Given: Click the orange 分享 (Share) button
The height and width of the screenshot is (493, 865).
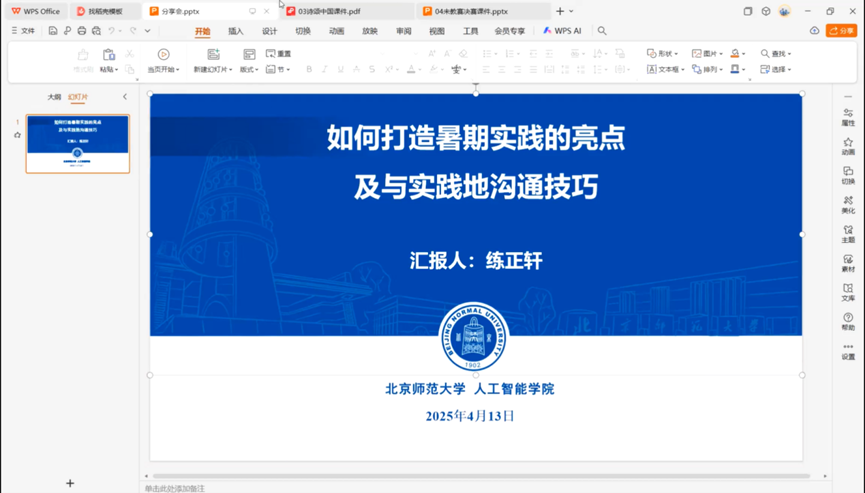Looking at the screenshot, I should point(841,31).
